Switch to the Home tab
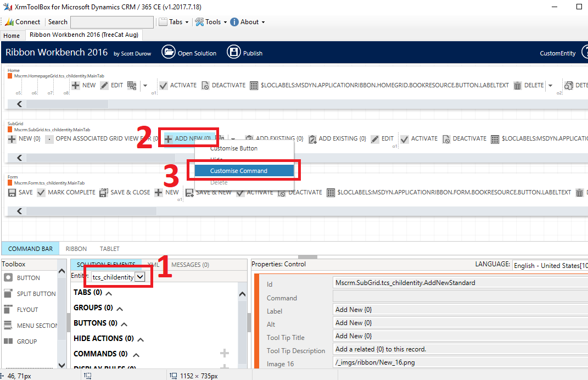588x380 pixels. pos(12,36)
